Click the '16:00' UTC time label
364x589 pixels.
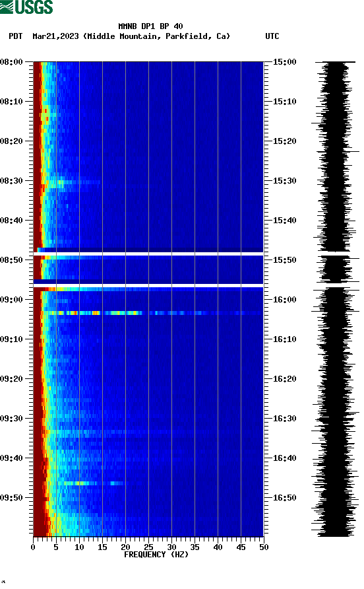pyautogui.click(x=284, y=299)
